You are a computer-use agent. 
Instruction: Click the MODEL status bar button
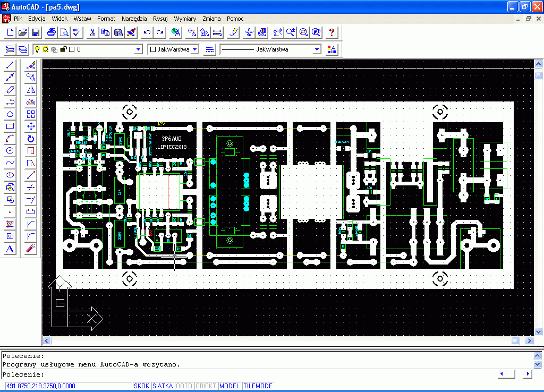(x=229, y=386)
